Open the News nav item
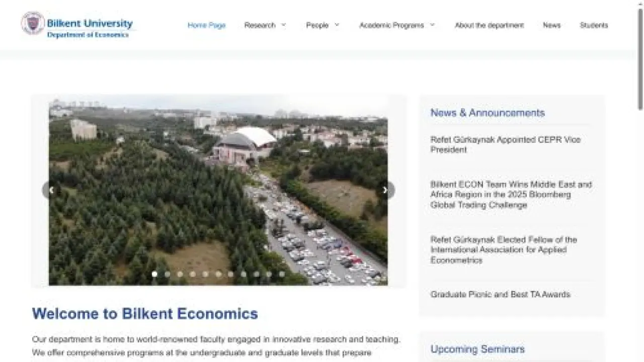644x362 pixels. click(551, 25)
